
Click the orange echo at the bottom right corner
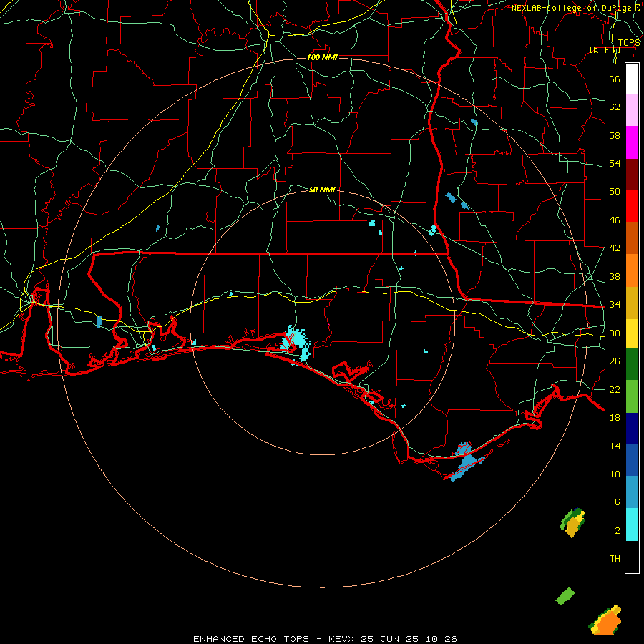[x=607, y=620]
